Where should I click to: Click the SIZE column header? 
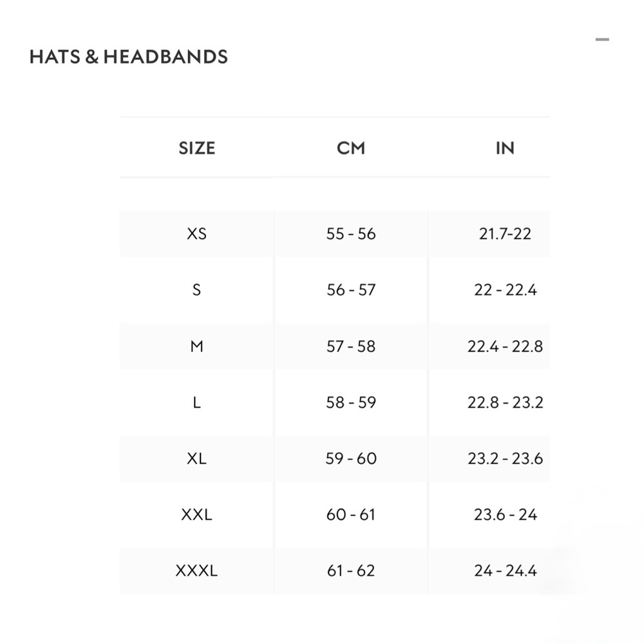(196, 148)
